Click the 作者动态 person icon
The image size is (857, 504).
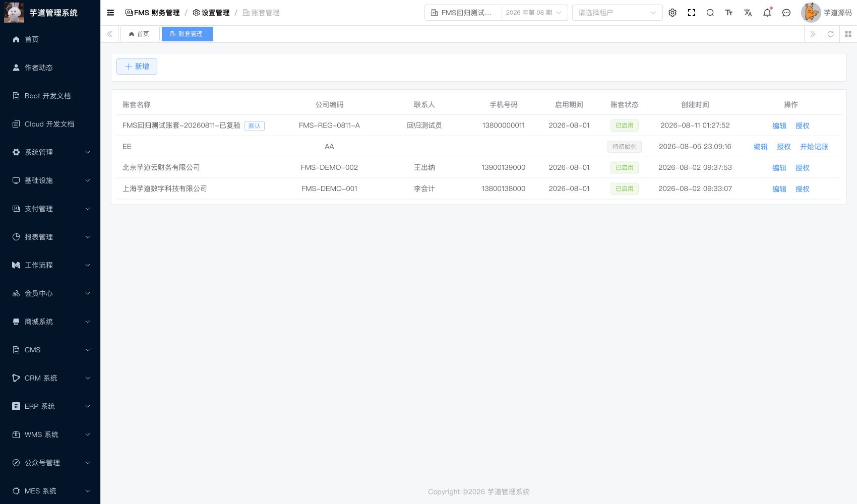point(16,68)
